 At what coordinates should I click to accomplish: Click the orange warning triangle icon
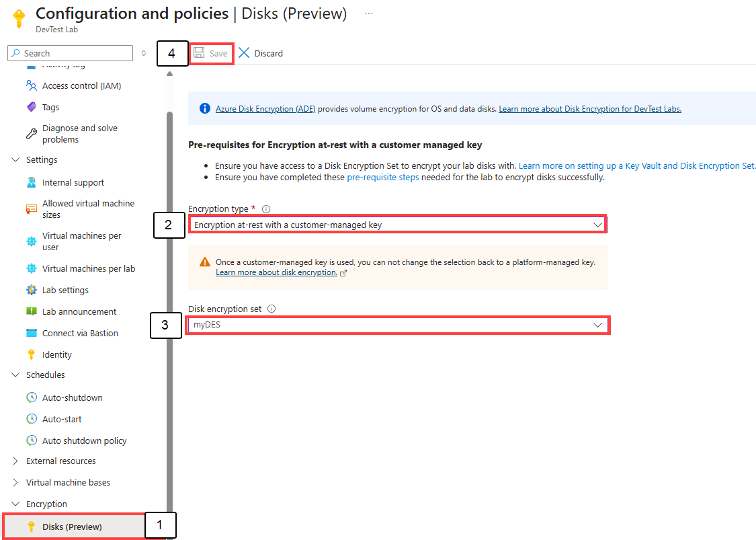coord(205,262)
